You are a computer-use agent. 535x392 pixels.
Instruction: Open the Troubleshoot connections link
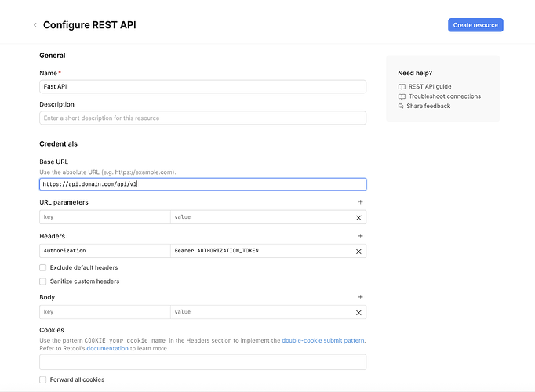[445, 96]
